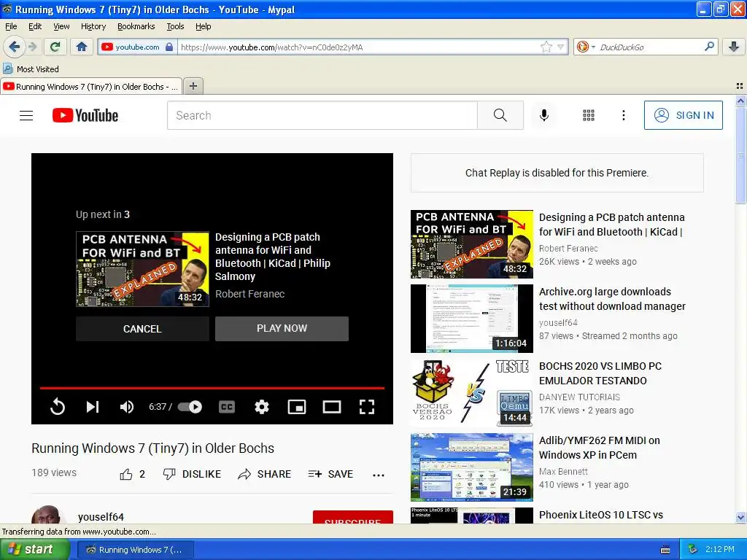747x560 pixels.
Task: Open YouTube hamburger guide menu
Action: [26, 115]
